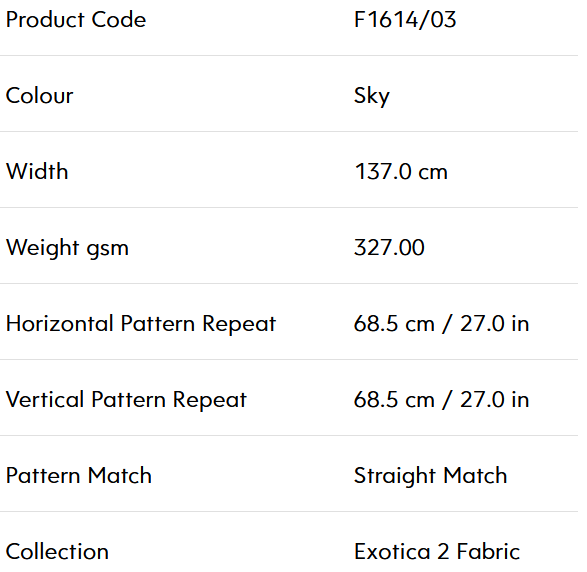Image resolution: width=587 pixels, height=572 pixels.
Task: Select the Weight gsm label
Action: click(x=67, y=249)
